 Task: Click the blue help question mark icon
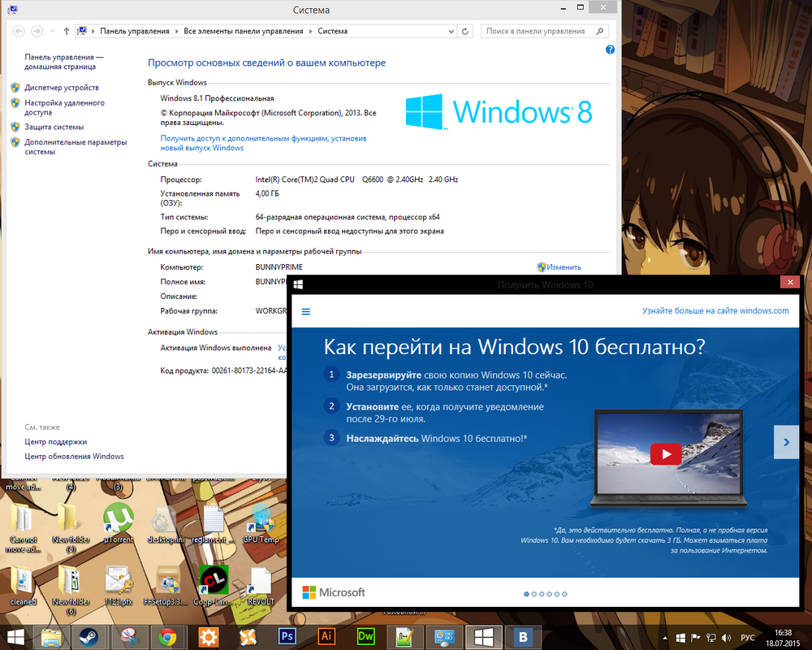(x=610, y=50)
